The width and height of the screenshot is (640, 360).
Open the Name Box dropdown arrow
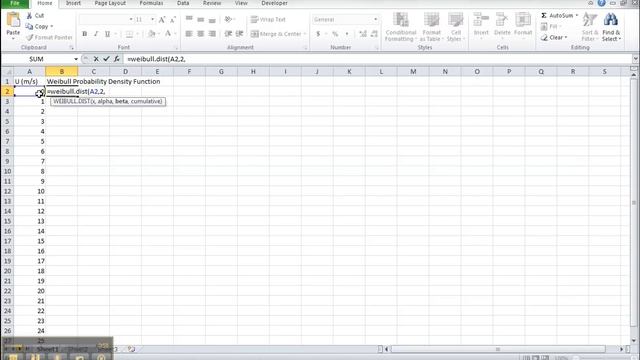tap(76, 59)
